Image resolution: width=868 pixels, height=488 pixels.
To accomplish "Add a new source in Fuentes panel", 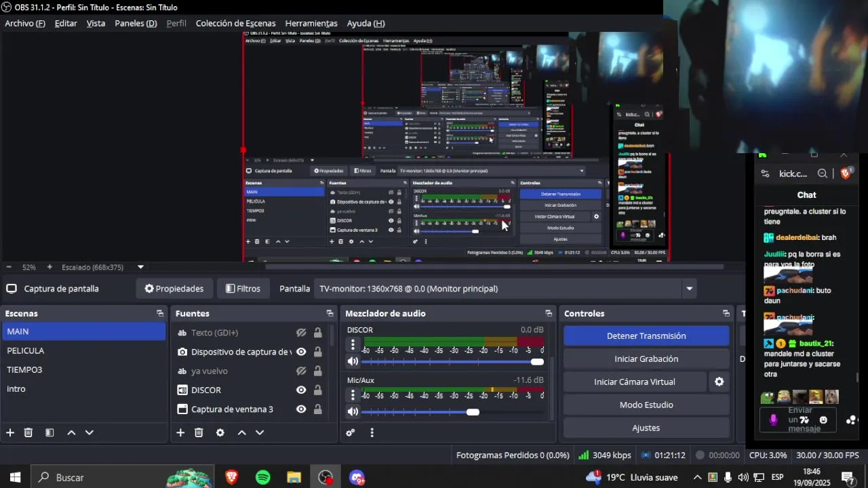I will 180,432.
